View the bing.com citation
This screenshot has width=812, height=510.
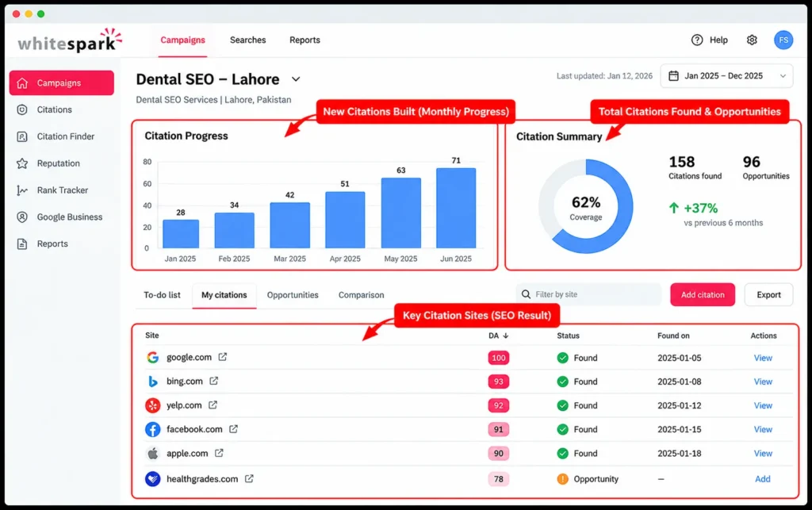point(763,382)
